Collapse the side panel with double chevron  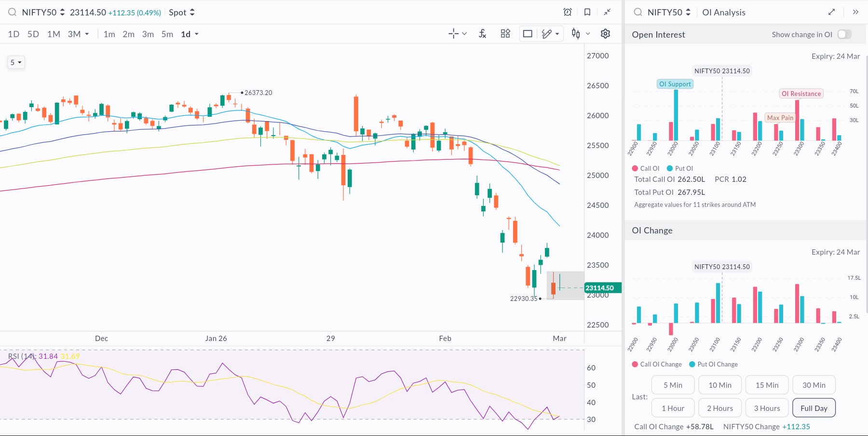point(855,12)
